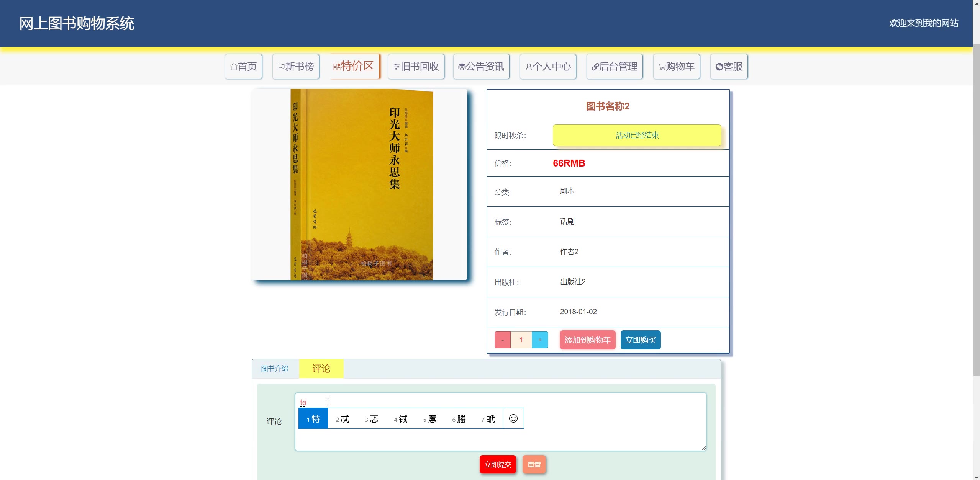This screenshot has height=480, width=980.
Task: Choose IME candidate 2 忒
Action: click(x=343, y=419)
